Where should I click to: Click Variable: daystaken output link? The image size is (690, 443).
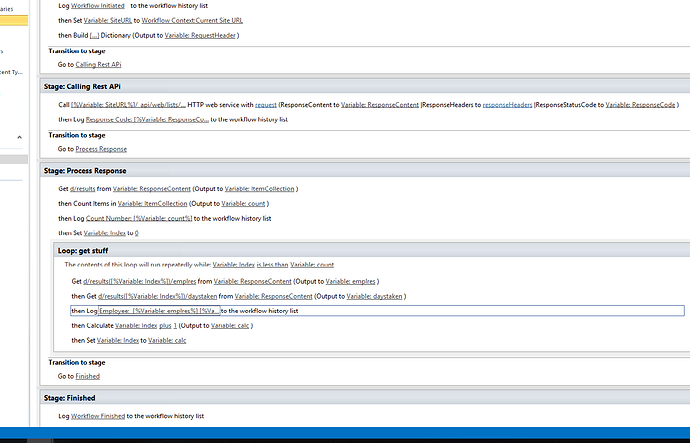coord(374,296)
